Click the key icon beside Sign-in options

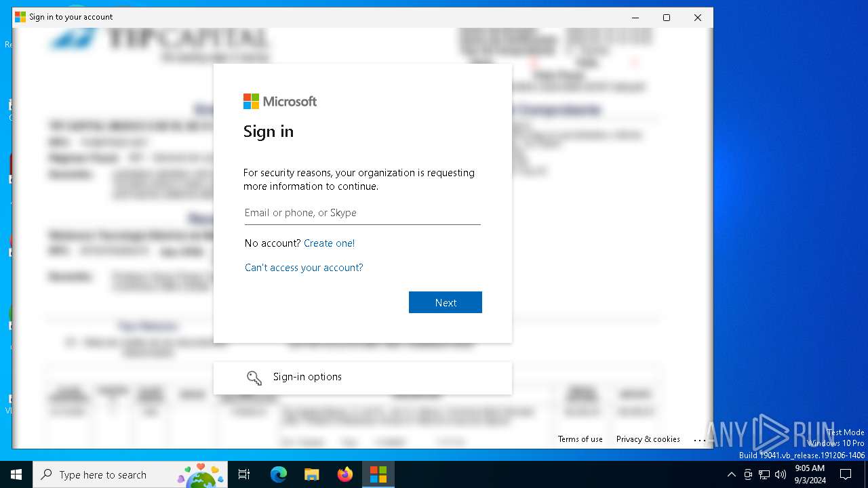click(x=254, y=378)
